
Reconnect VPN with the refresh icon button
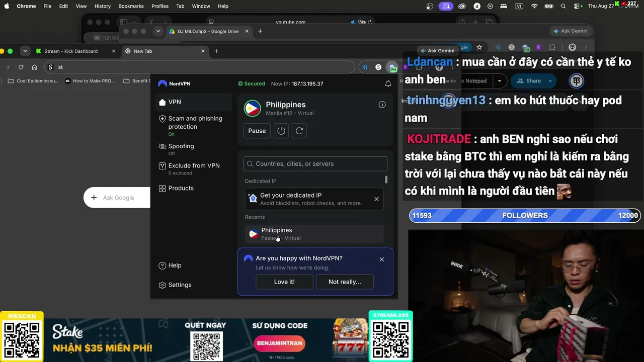pos(299,131)
